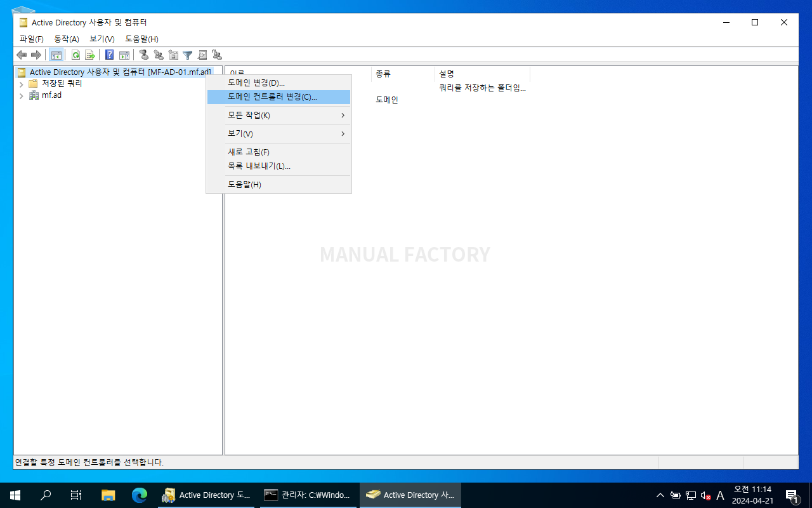Click the Find objects toolbar icon
Screen dimensions: 812x508
tap(202, 55)
